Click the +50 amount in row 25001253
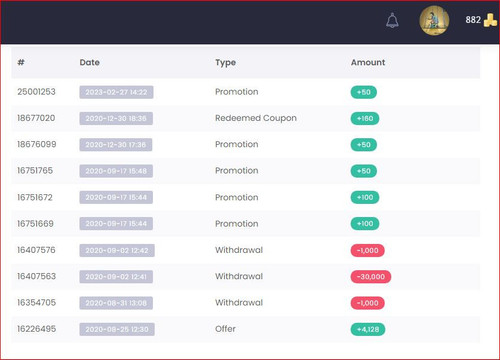This screenshot has height=360, width=500. click(x=364, y=92)
